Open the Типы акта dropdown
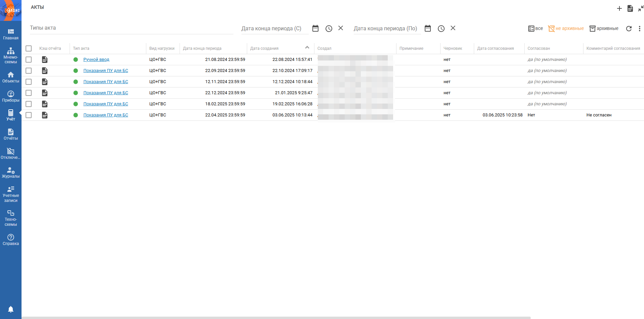The width and height of the screenshot is (644, 319). [131, 28]
